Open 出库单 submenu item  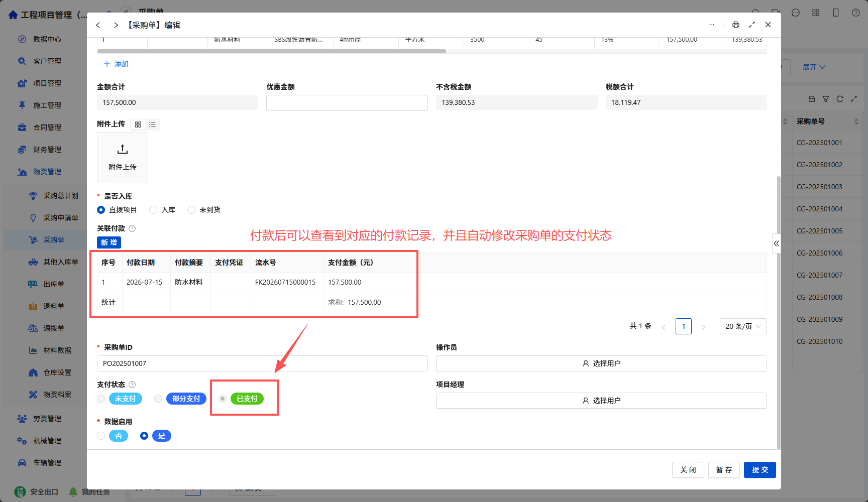[53, 284]
